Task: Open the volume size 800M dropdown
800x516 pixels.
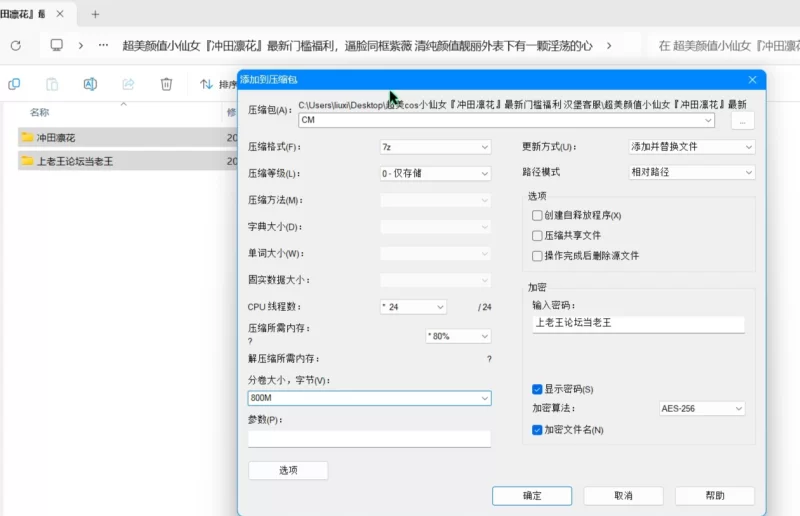Action: click(484, 398)
